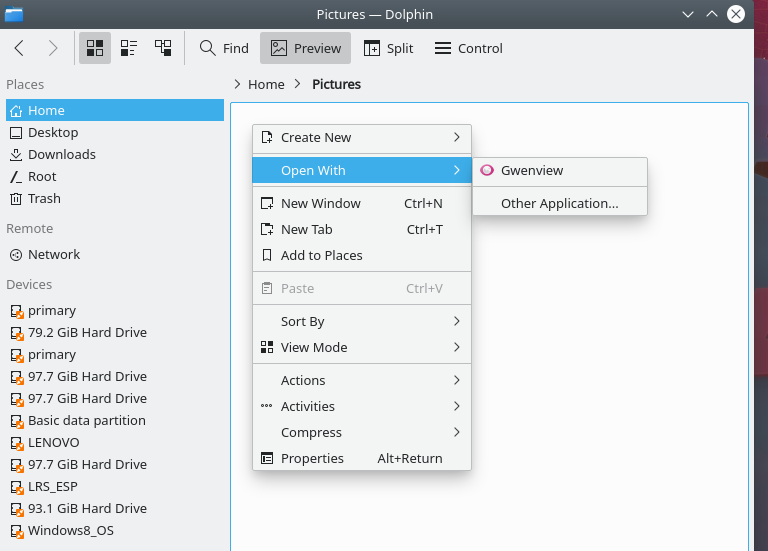Open Properties from context menu
Image resolution: width=768 pixels, height=551 pixels.
[x=362, y=458]
